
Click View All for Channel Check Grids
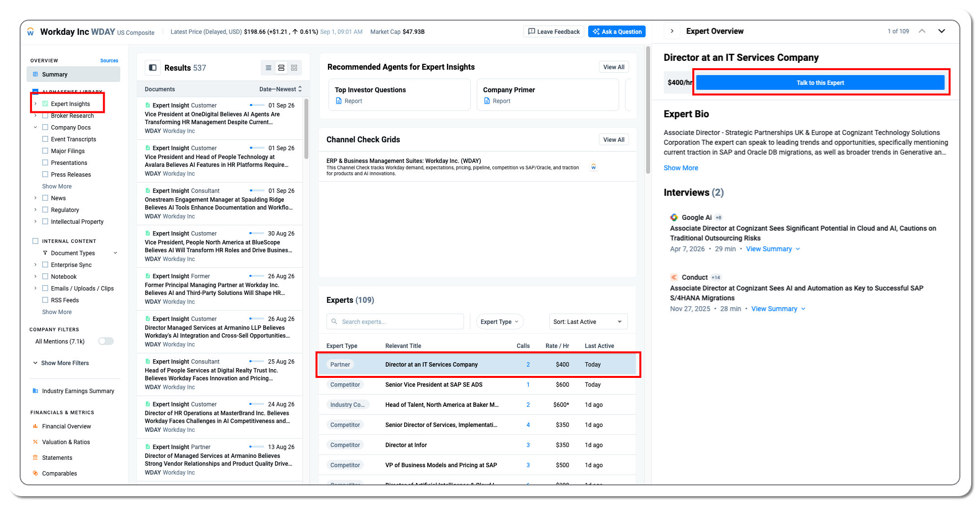(614, 140)
